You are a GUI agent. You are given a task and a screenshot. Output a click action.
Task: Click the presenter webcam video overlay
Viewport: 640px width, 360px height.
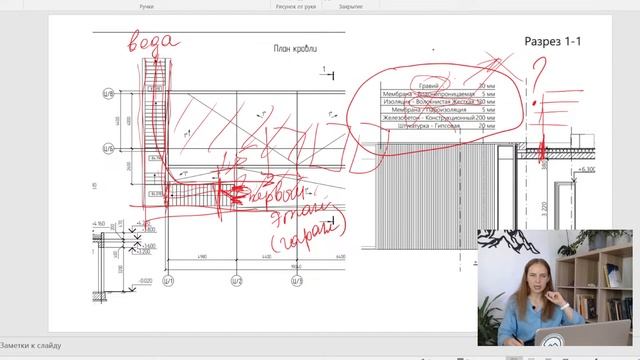coord(555,288)
